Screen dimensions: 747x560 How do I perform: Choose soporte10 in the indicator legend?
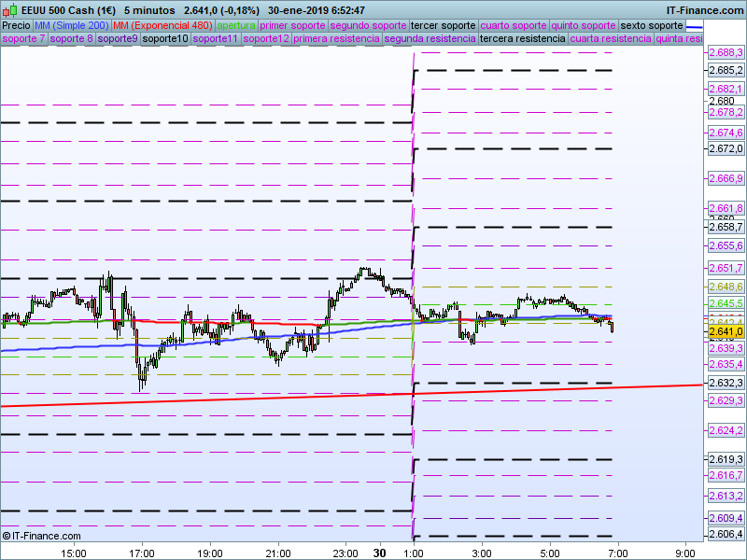point(165,39)
